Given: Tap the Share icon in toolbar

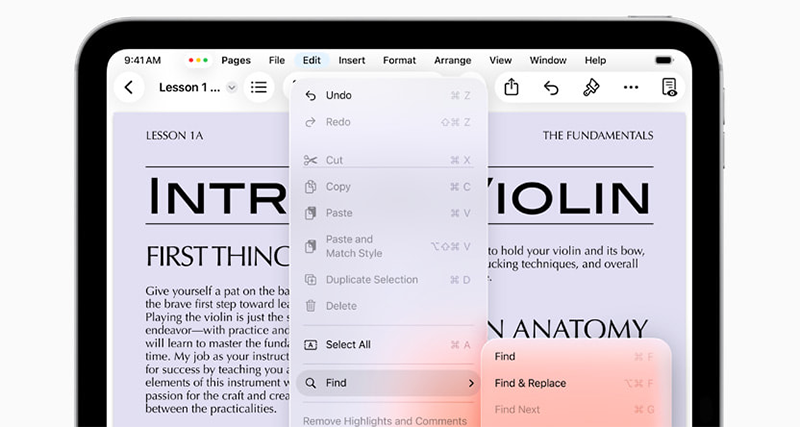Looking at the screenshot, I should tap(511, 87).
